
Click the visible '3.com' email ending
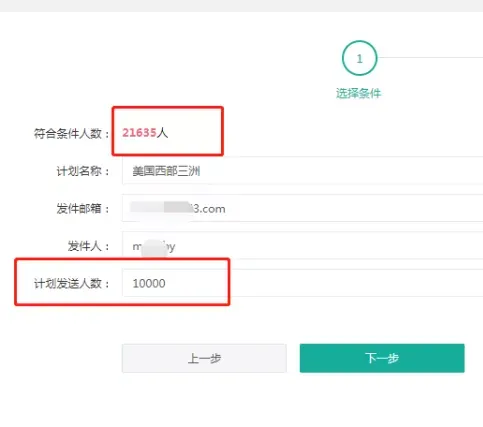click(x=210, y=209)
